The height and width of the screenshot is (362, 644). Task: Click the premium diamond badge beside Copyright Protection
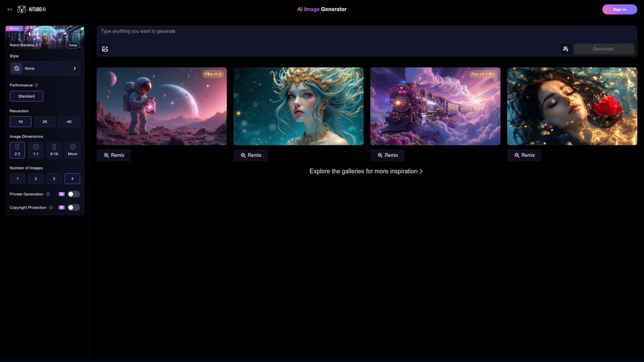point(62,208)
